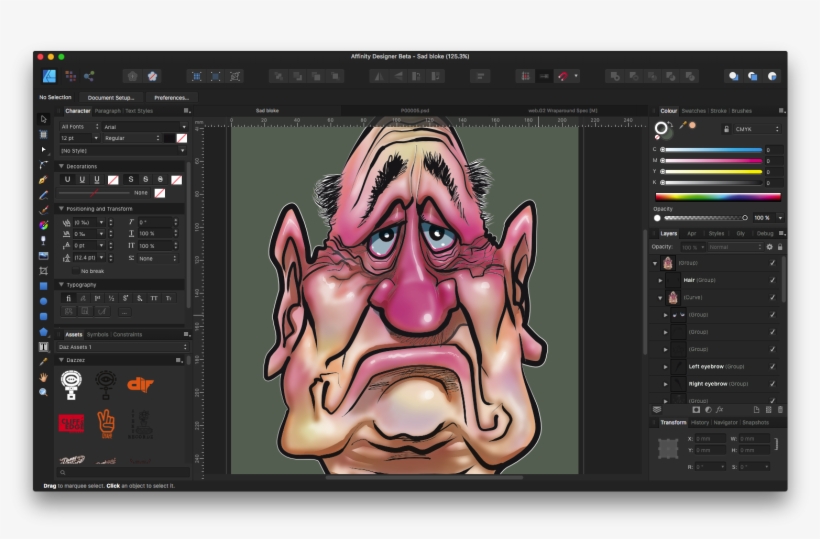Select the Rounded Rectangle tool

coord(43,316)
